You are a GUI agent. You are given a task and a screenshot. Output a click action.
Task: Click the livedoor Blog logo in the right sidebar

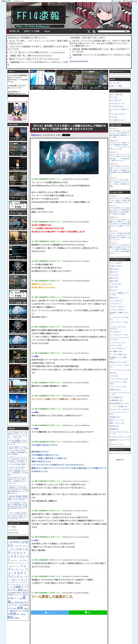tap(120, 459)
